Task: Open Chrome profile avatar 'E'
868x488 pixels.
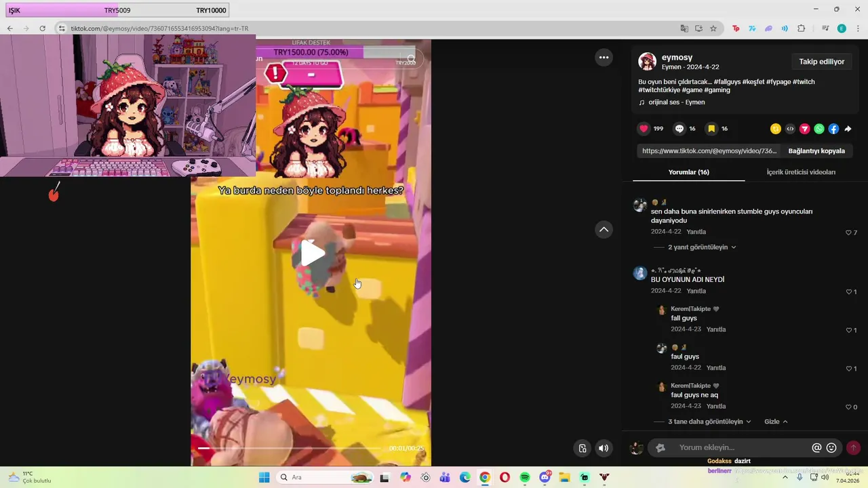Action: click(842, 28)
